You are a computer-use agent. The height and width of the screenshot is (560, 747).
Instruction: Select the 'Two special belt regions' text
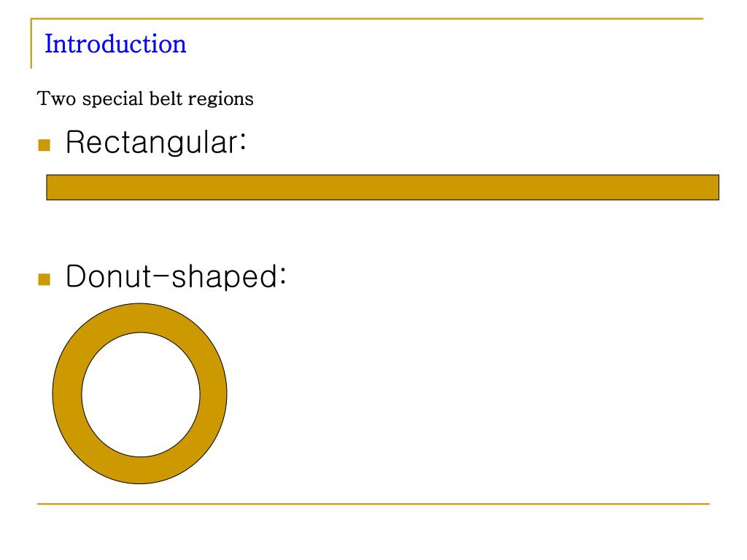[145, 99]
